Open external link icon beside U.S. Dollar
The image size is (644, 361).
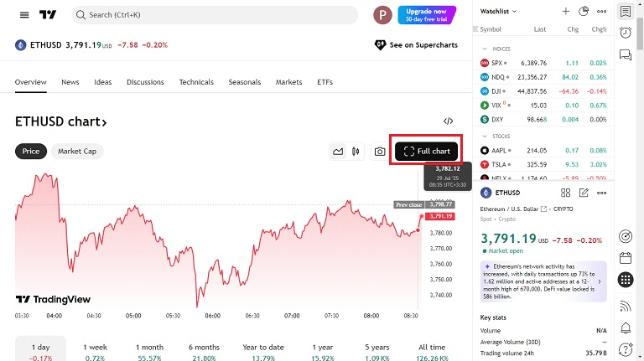pyautogui.click(x=543, y=209)
